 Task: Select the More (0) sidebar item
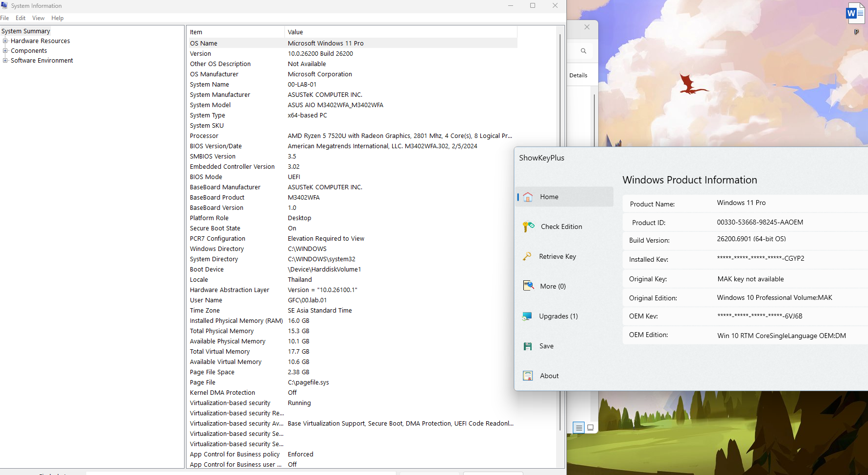[x=553, y=286]
